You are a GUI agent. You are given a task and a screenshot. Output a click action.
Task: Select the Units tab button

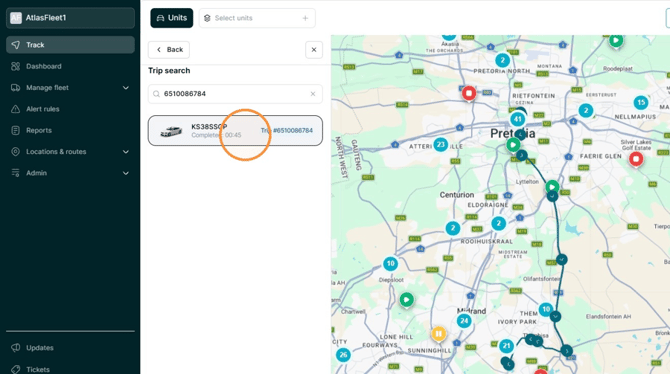[x=172, y=18]
